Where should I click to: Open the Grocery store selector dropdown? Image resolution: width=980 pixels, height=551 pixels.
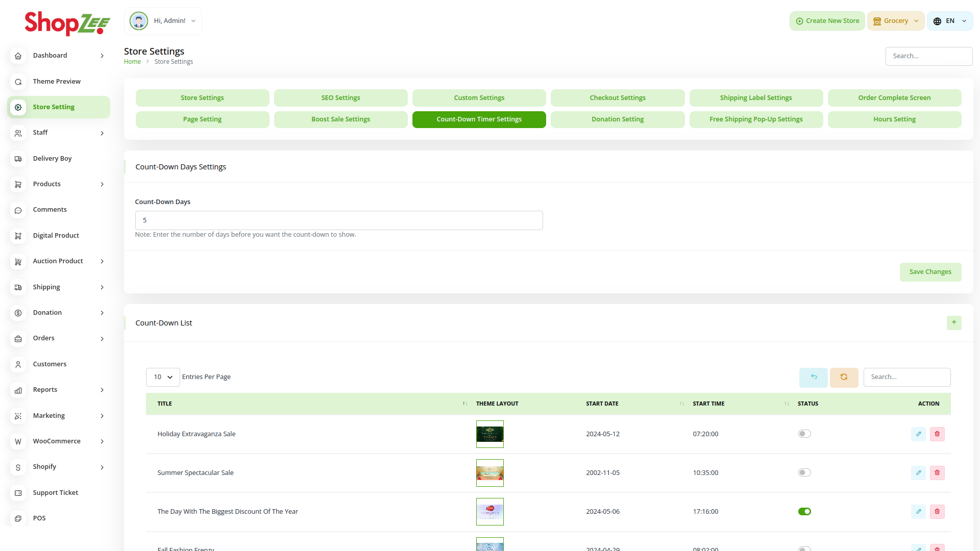point(896,21)
